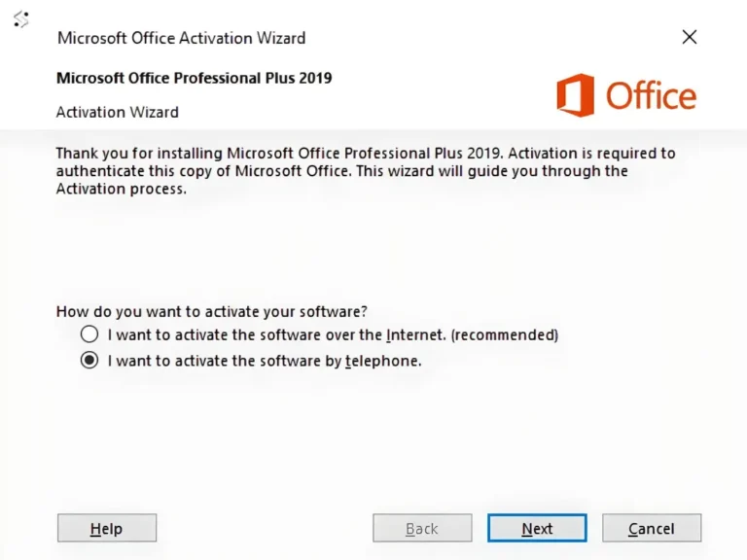Screen dimensions: 747x560
Task: Click the blank space between Help and Back buttons
Action: [x=265, y=528]
